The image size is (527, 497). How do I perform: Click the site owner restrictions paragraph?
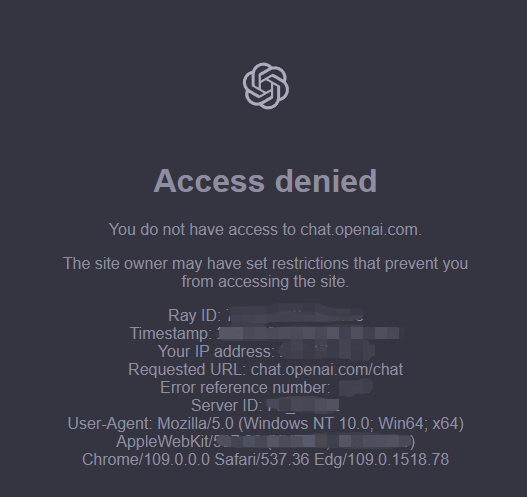265,273
